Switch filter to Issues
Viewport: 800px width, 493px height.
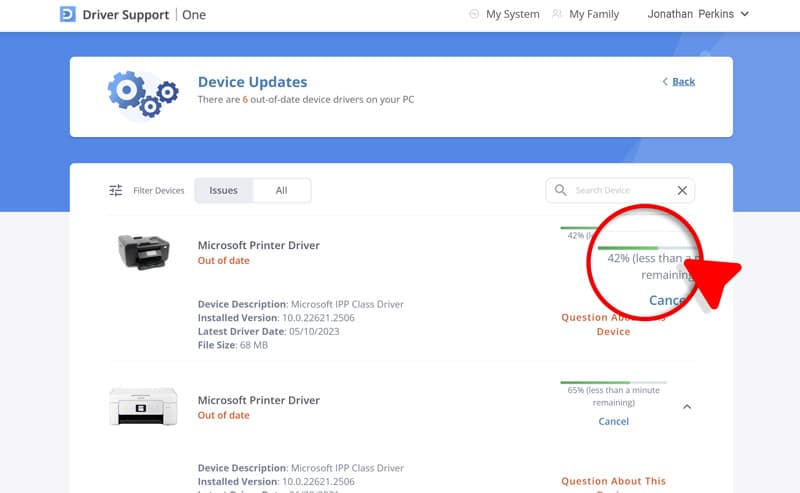click(223, 190)
